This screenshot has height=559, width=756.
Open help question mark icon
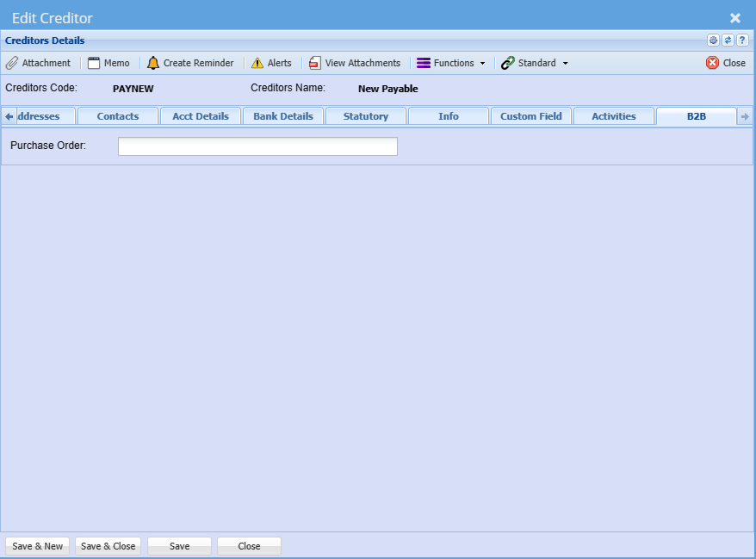click(741, 40)
